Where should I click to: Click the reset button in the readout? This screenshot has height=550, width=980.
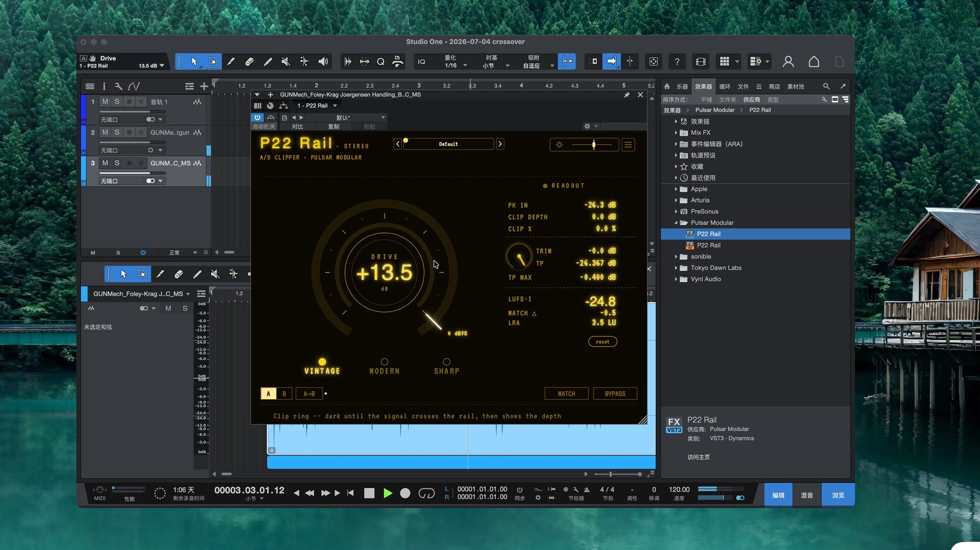tap(603, 342)
